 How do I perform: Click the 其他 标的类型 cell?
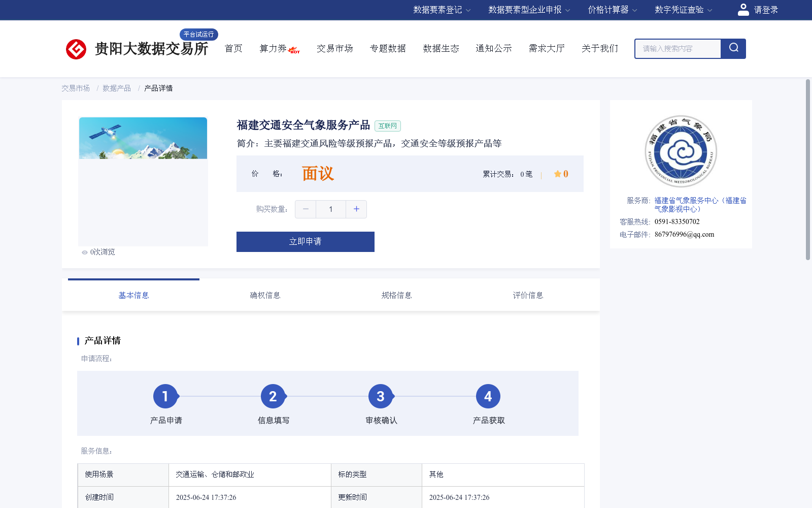(x=503, y=474)
